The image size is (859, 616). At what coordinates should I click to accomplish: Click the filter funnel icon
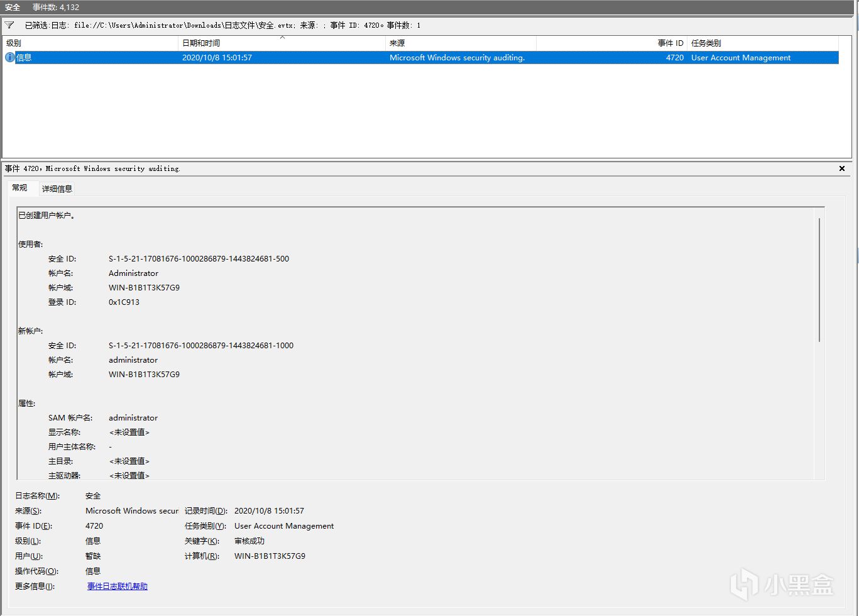(x=9, y=25)
